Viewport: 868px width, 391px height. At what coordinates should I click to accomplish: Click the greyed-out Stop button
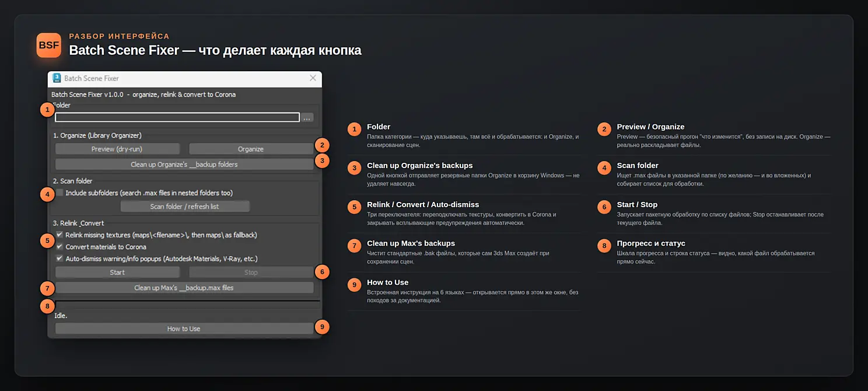click(251, 272)
